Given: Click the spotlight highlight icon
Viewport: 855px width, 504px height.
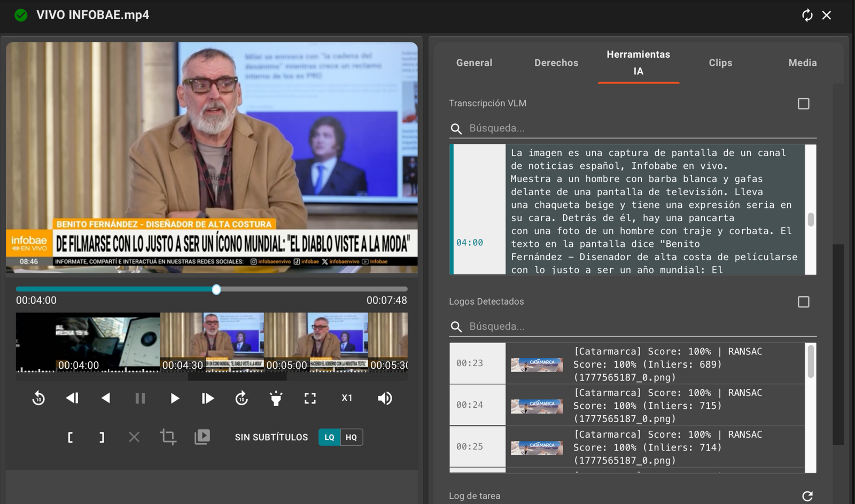Looking at the screenshot, I should click(x=276, y=398).
